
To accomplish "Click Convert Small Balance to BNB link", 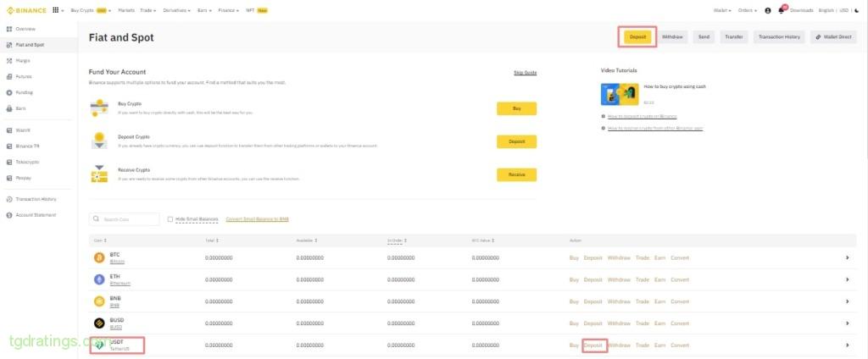I will click(258, 219).
